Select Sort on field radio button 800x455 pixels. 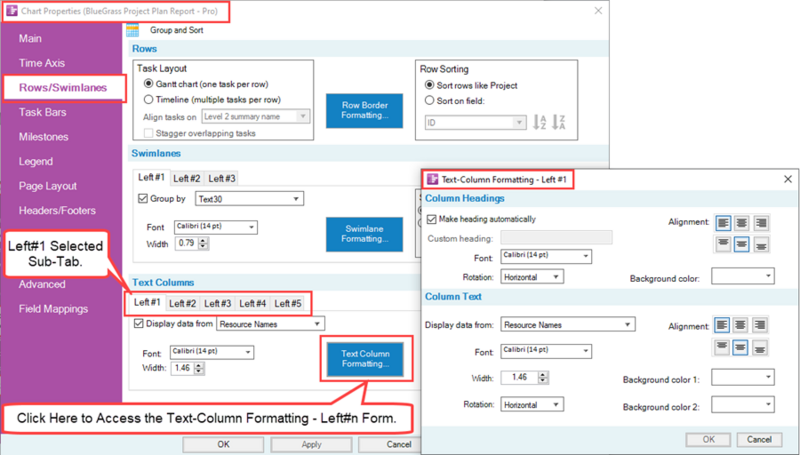click(x=430, y=100)
